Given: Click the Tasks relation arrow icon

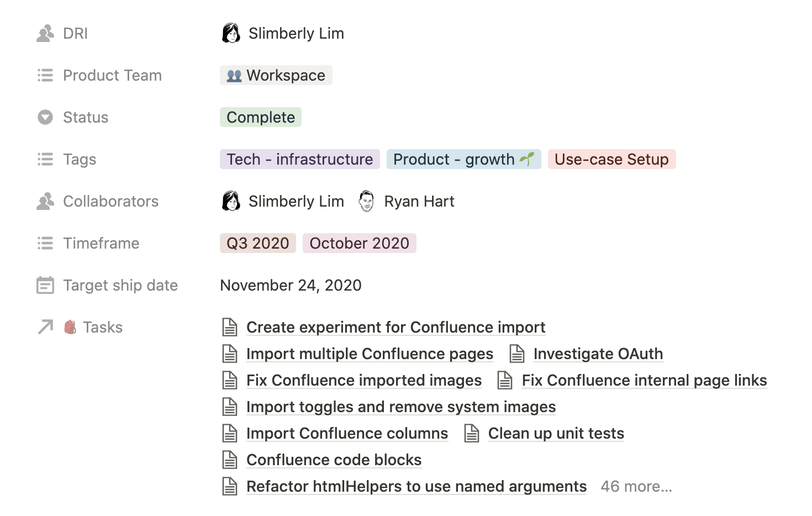Looking at the screenshot, I should click(45, 327).
